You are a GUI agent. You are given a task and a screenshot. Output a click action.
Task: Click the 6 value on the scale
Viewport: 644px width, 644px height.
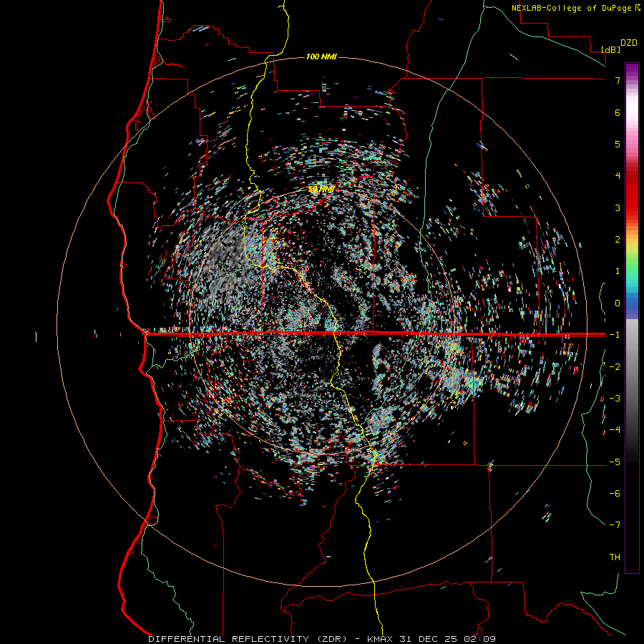point(618,112)
